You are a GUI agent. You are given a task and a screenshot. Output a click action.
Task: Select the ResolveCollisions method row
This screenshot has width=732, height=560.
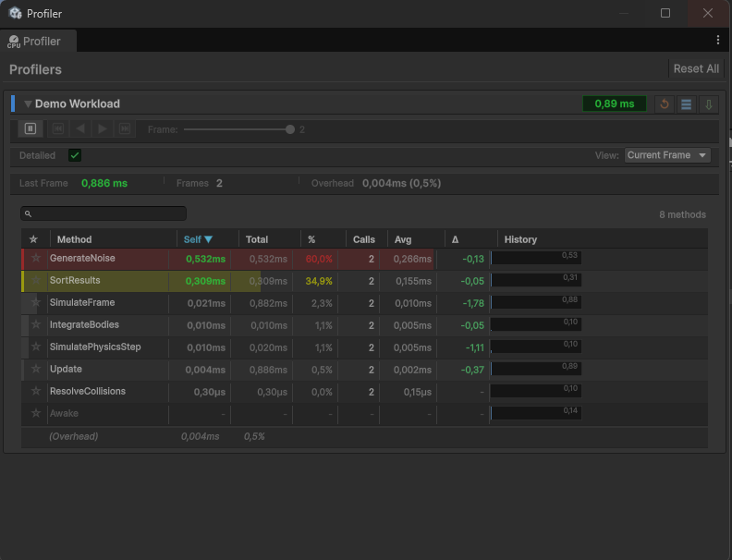(x=364, y=392)
